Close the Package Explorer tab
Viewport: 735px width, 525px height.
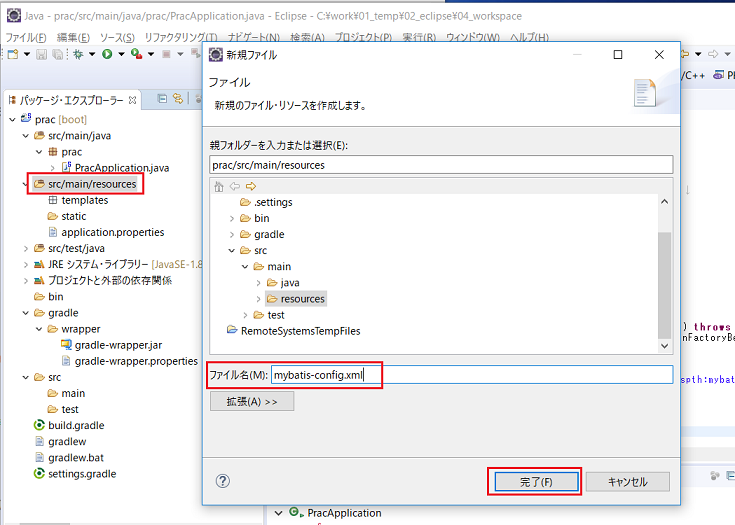point(133,100)
